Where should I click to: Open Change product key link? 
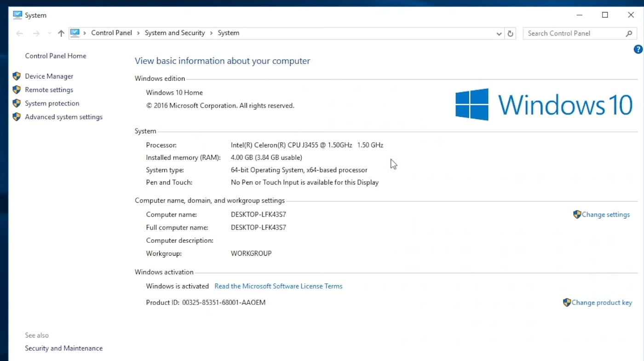602,303
